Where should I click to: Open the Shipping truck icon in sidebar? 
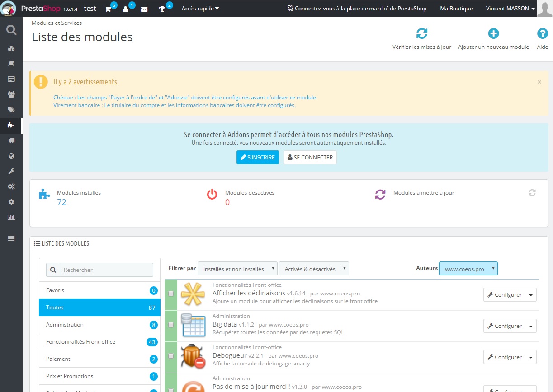(x=11, y=140)
